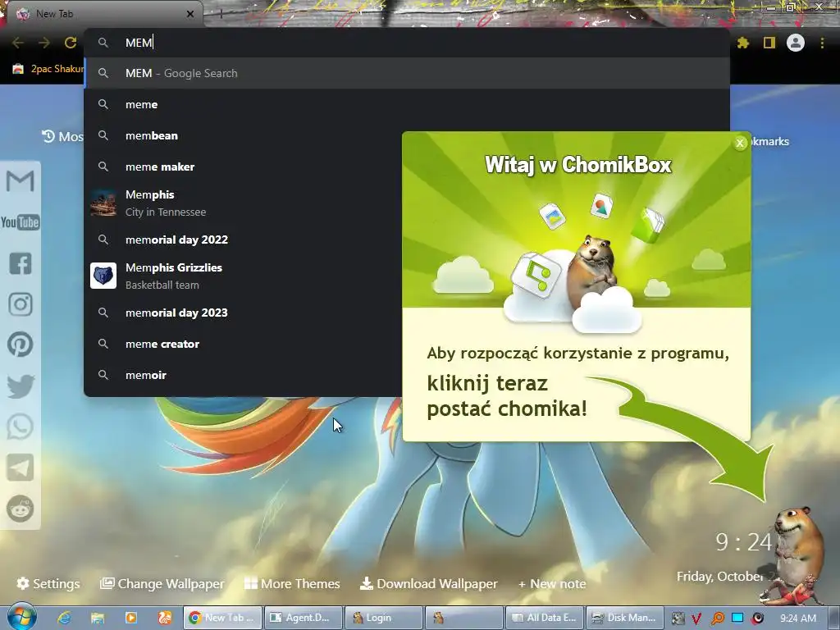The height and width of the screenshot is (630, 840).
Task: Pick 'memorial day 2023' suggestion
Action: point(244,313)
